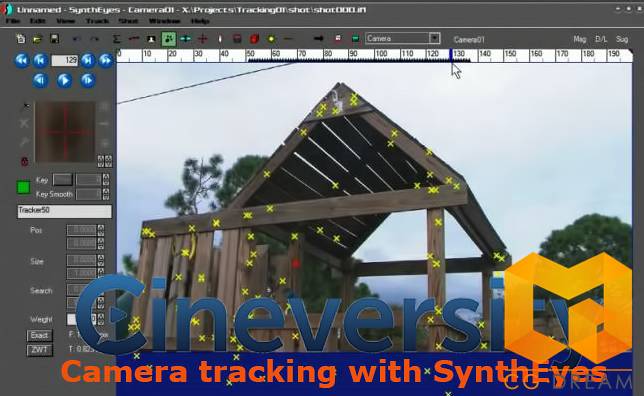Toggle the red lock icon beside mini-view
The image size is (644, 396).
click(x=25, y=161)
